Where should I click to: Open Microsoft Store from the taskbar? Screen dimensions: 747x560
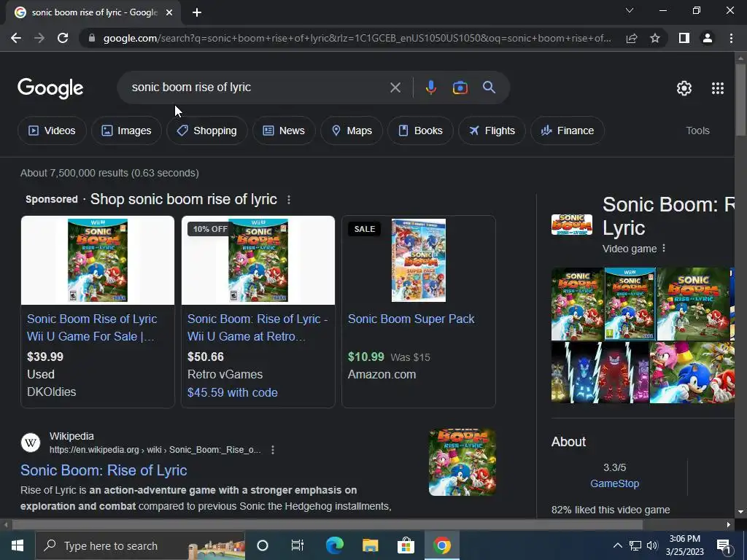[x=406, y=545]
